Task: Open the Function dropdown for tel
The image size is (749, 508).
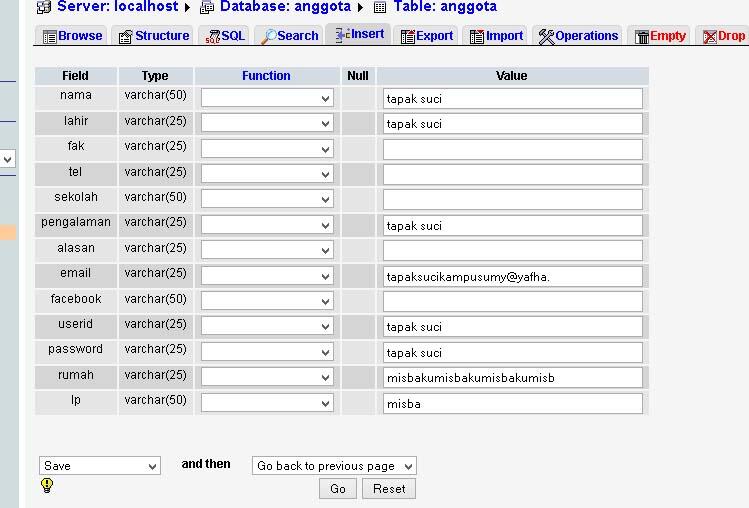Action: click(x=267, y=174)
